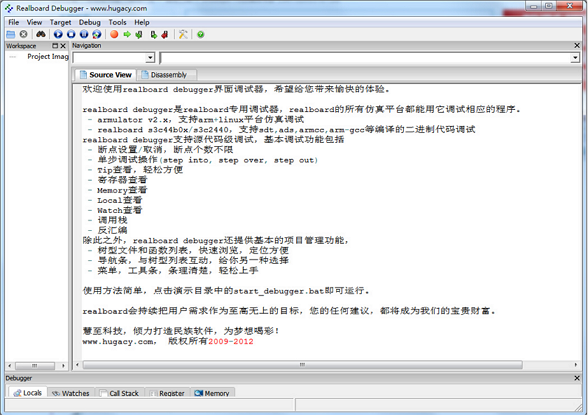Select the Call Stack debugger tab
The width and height of the screenshot is (588, 415).
tap(119, 393)
